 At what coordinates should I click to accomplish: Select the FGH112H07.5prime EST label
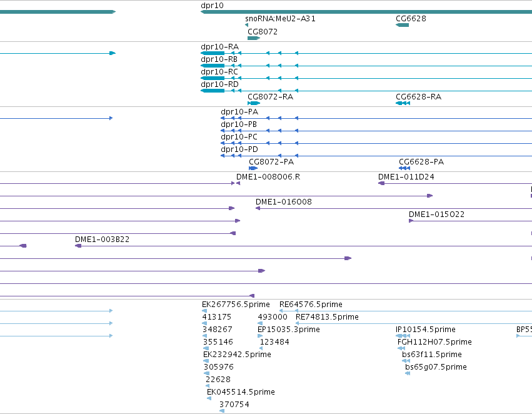pyautogui.click(x=434, y=343)
